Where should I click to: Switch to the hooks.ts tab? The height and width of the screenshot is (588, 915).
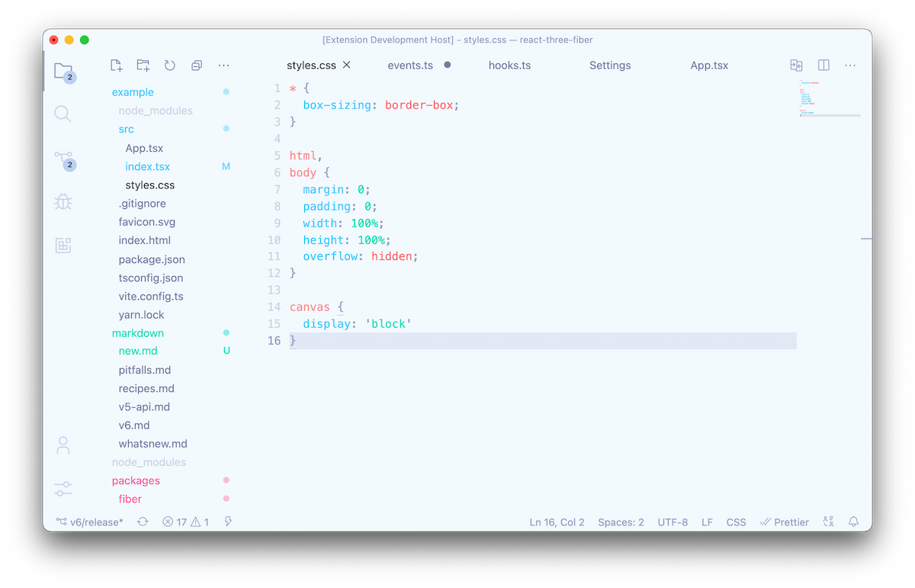(x=509, y=66)
